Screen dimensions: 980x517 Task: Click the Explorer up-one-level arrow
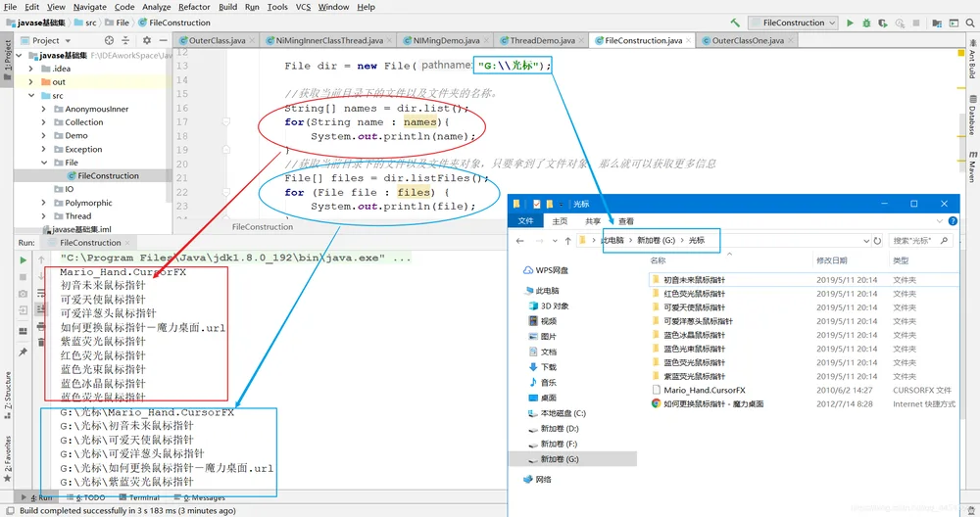pos(567,241)
